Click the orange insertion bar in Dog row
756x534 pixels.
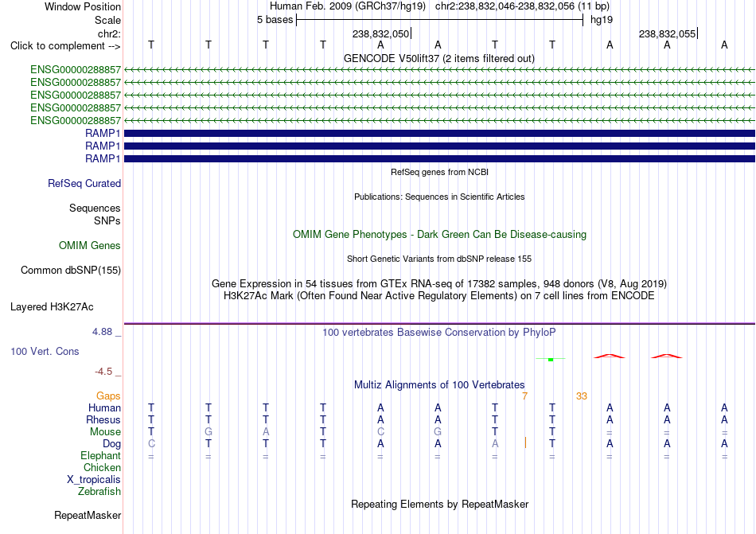[x=525, y=443]
